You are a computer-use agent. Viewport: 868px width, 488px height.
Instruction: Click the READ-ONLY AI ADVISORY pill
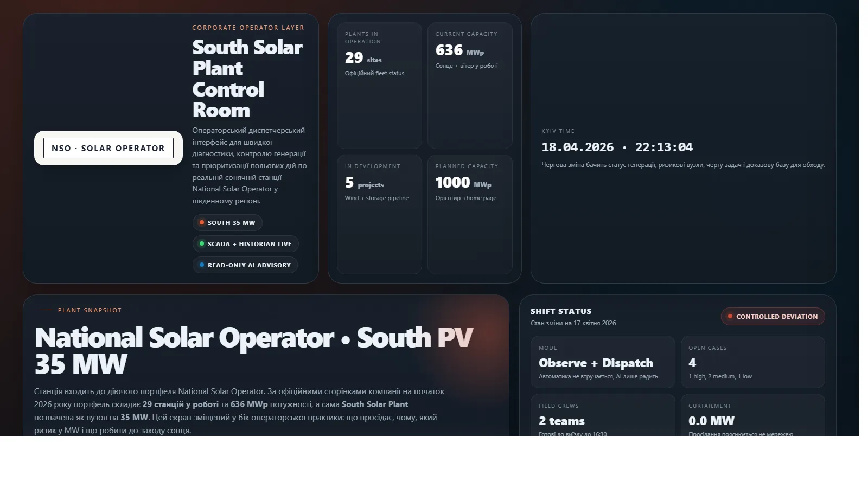click(245, 265)
